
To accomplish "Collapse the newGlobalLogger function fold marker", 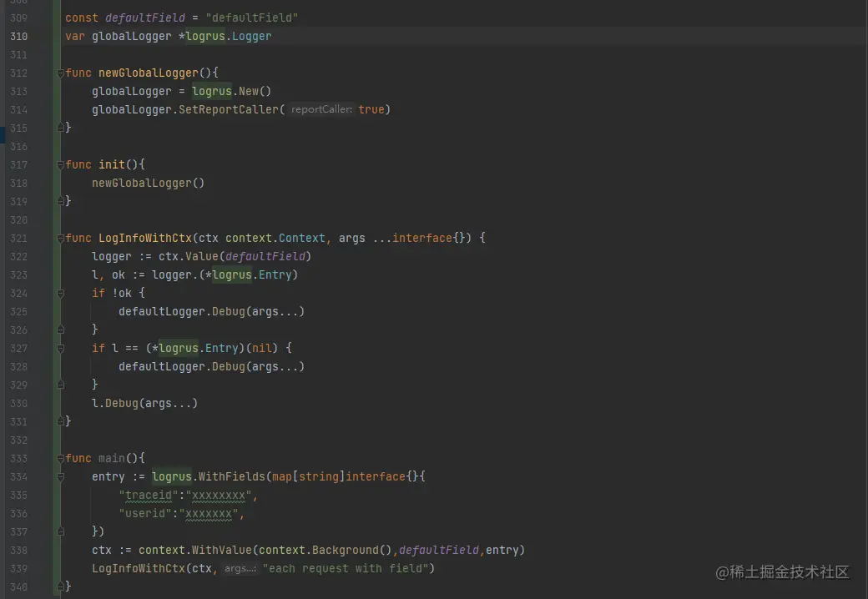I will [x=60, y=73].
